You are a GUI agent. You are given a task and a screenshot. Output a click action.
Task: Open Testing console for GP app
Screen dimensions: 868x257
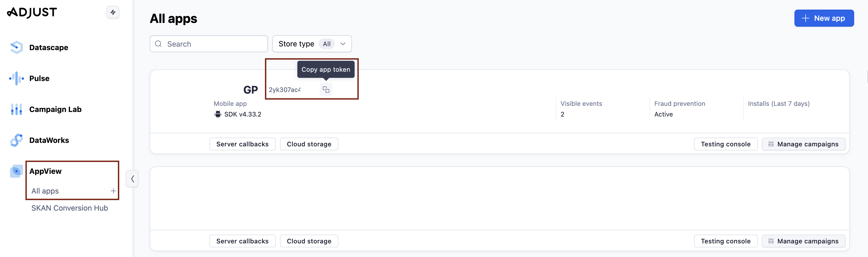[725, 144]
